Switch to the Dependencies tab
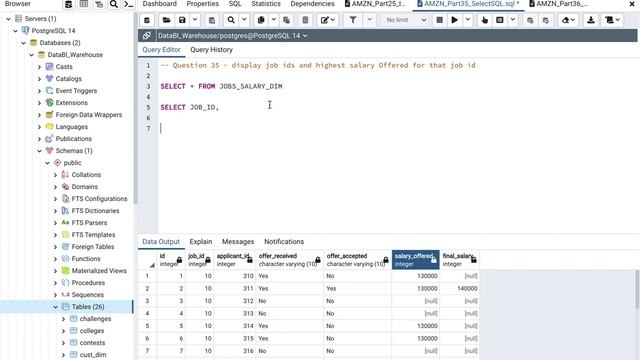The height and width of the screenshot is (360, 640). coord(312,4)
